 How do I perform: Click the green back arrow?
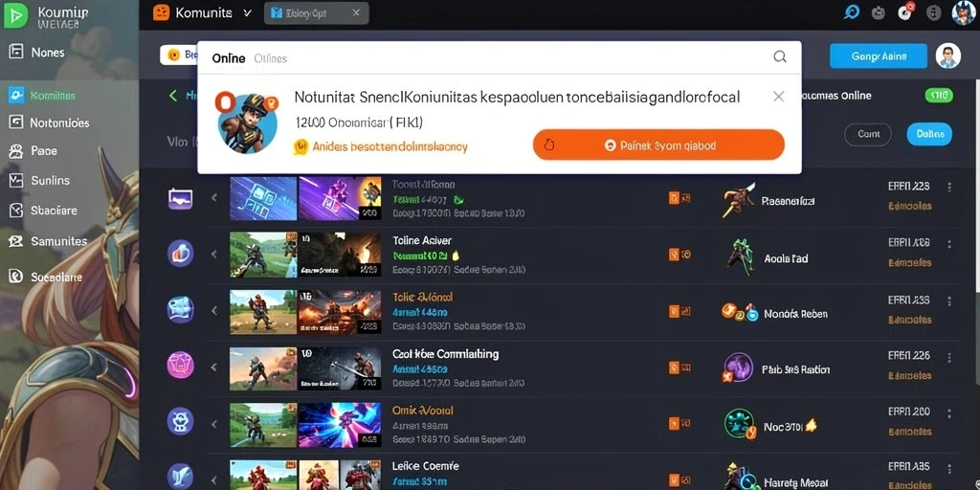pyautogui.click(x=173, y=96)
